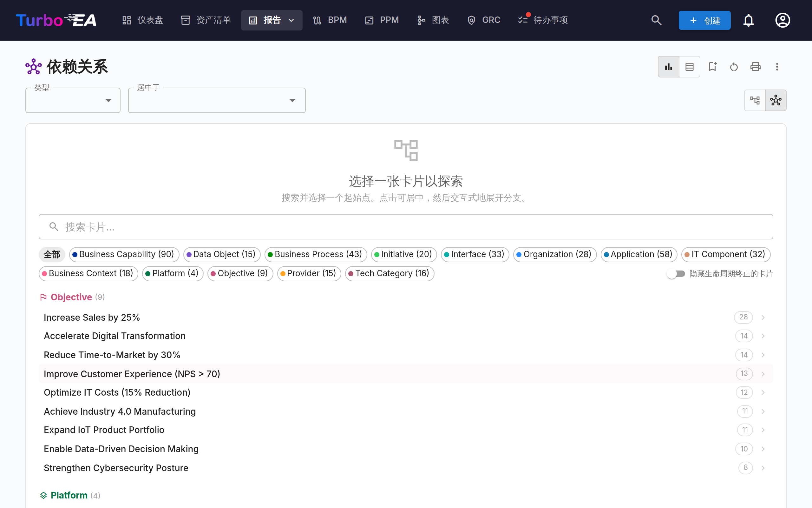The width and height of the screenshot is (812, 508).
Task: Click the 创建 create button
Action: coord(704,21)
